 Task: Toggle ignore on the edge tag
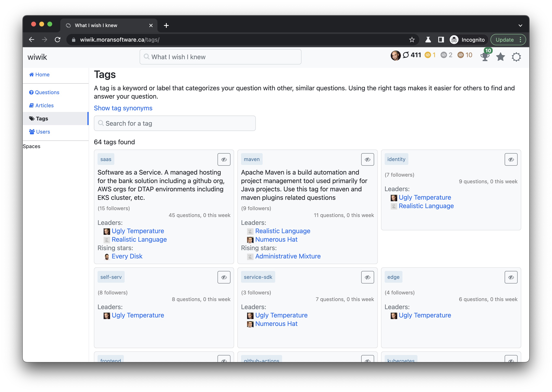click(x=511, y=277)
